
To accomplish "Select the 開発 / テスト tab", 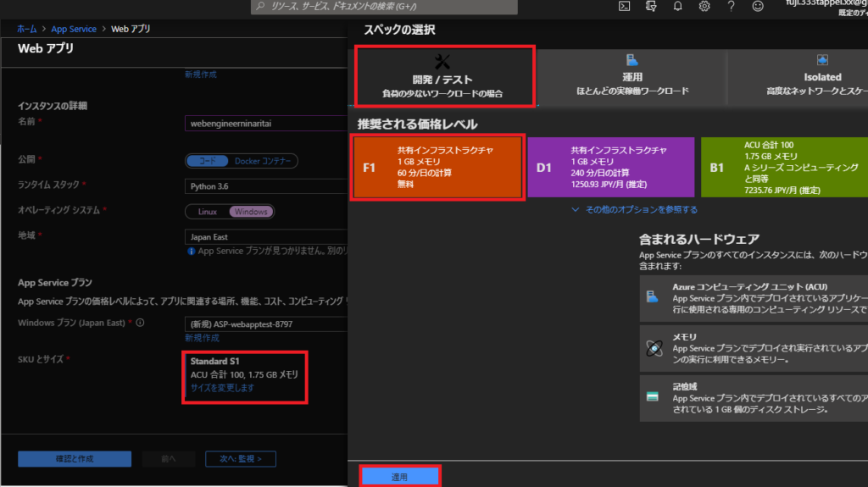I will coord(444,76).
